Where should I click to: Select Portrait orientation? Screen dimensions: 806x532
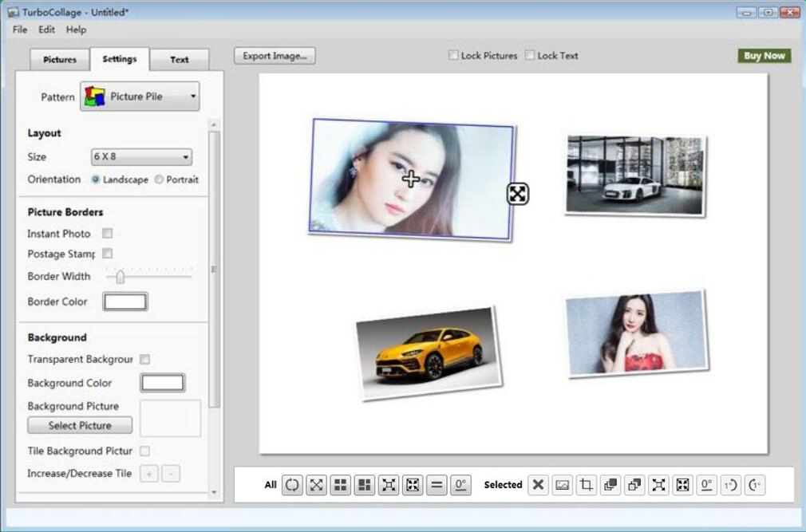tap(160, 179)
